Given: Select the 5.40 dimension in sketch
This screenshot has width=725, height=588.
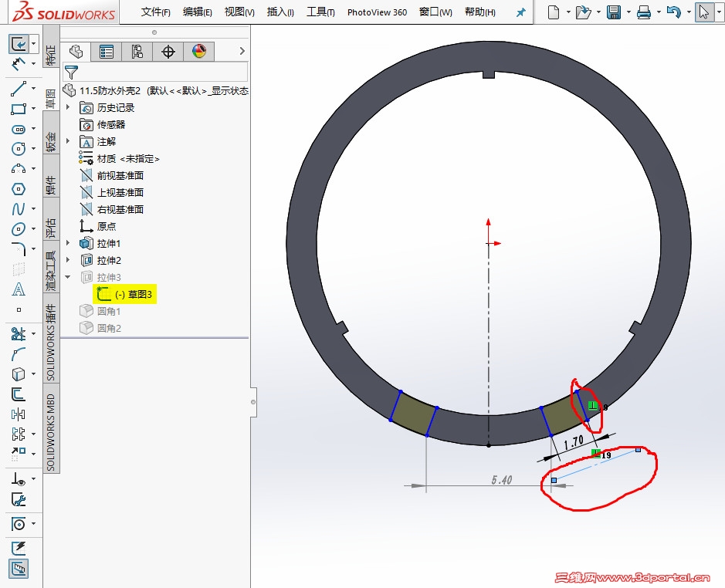Looking at the screenshot, I should [x=502, y=480].
